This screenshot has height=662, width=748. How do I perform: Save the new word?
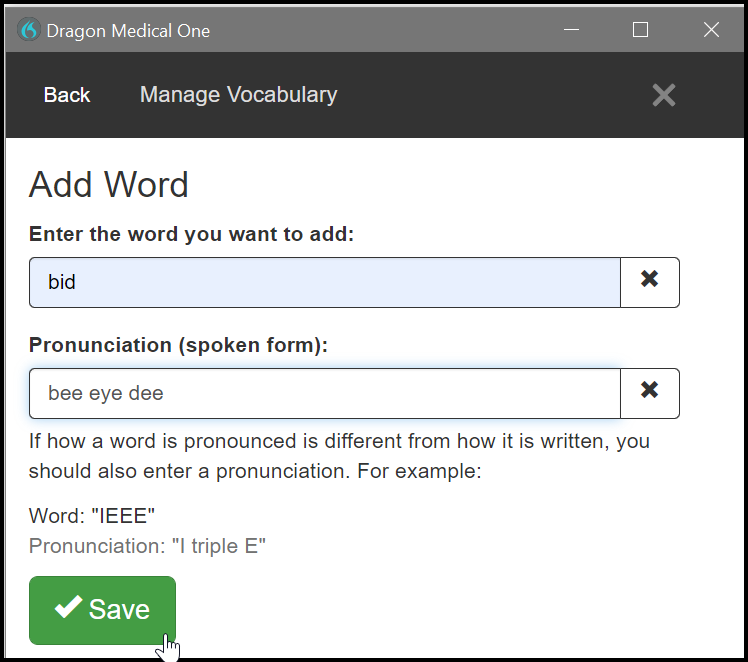pos(103,610)
